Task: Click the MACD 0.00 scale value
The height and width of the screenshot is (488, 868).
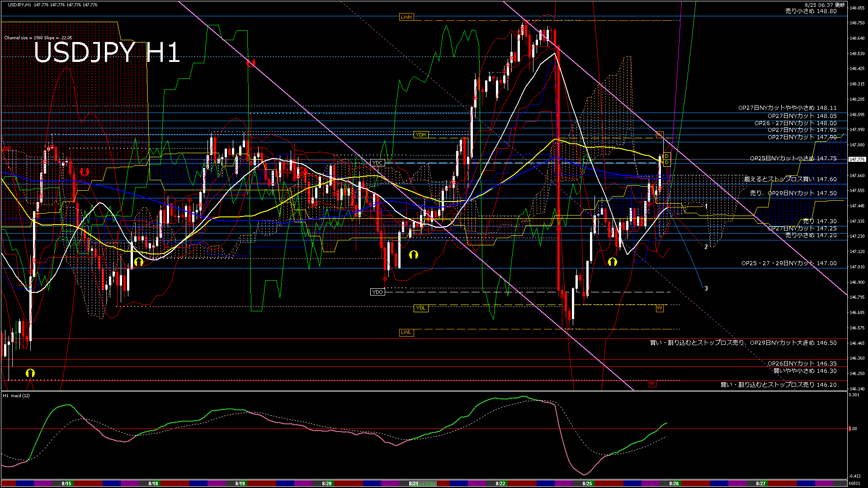Action: pyautogui.click(x=853, y=429)
